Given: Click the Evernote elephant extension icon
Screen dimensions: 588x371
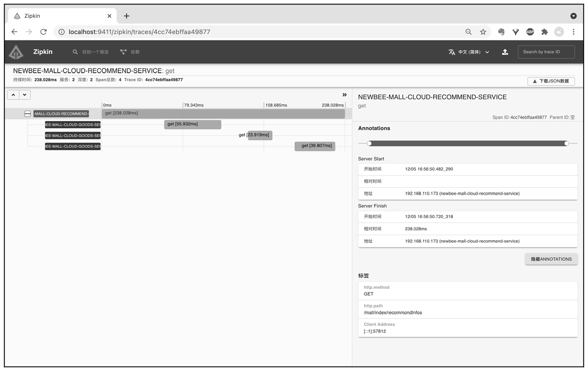Looking at the screenshot, I should (x=501, y=32).
